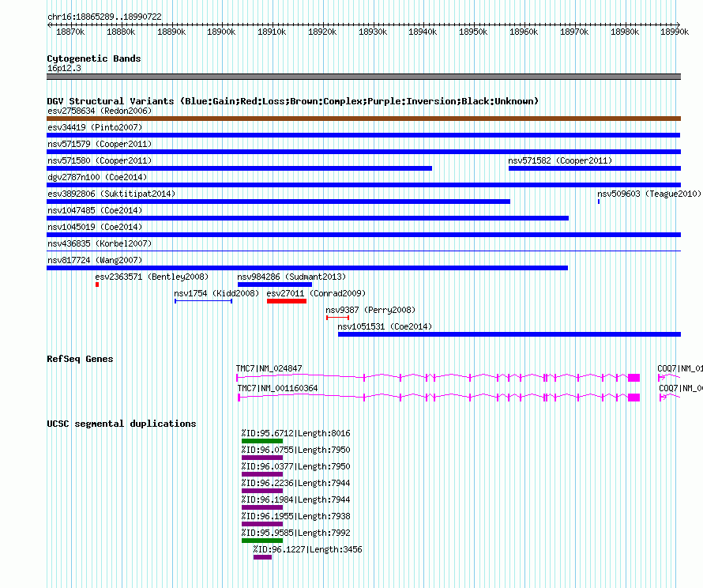This screenshot has width=703, height=588.
Task: Click the chr16:18865289..18990722 coordinate label
Action: [x=104, y=17]
